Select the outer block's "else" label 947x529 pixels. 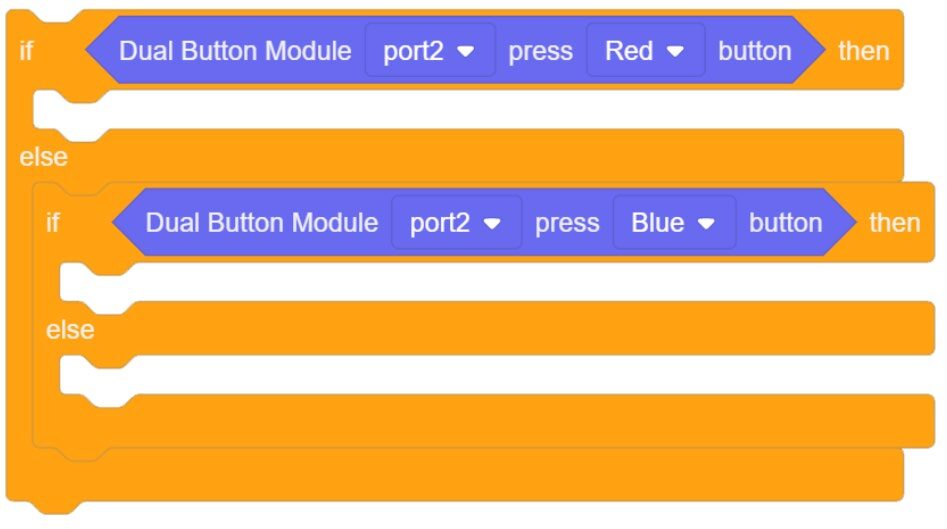coord(44,157)
